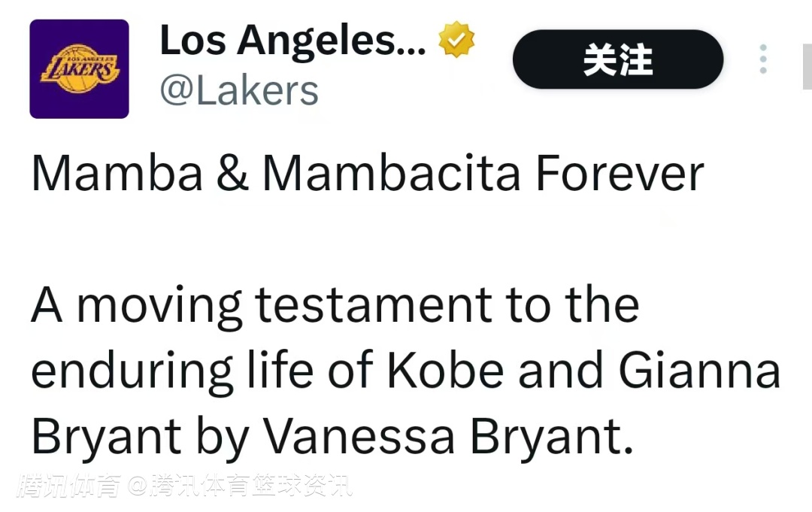Click the name "Vanessa" in the tweet
Screen dimensions: 812x512
(x=358, y=436)
